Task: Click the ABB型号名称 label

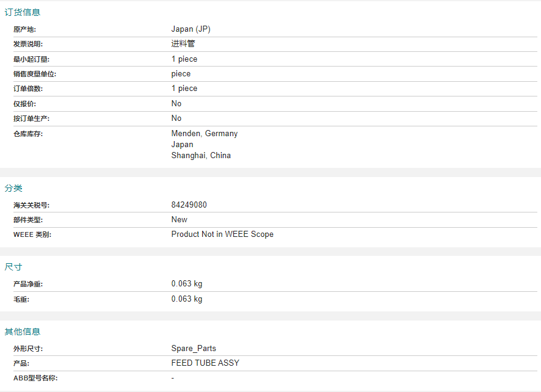Action: [35, 378]
